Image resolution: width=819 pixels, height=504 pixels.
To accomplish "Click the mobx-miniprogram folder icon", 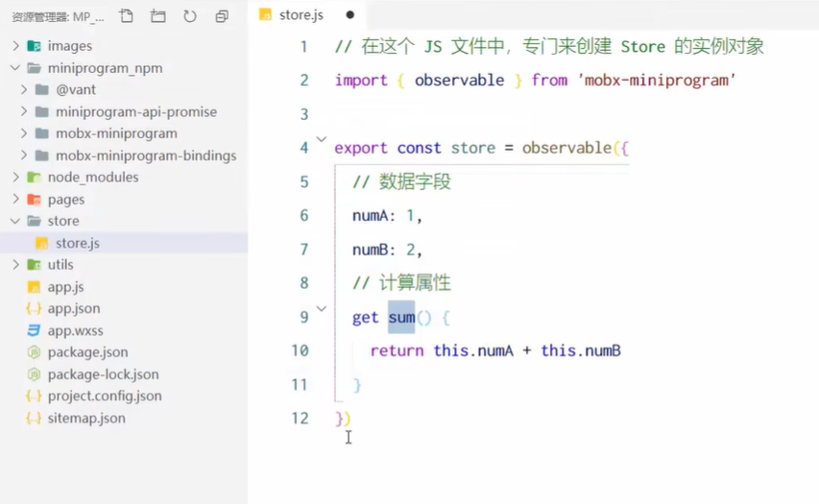I will point(42,133).
